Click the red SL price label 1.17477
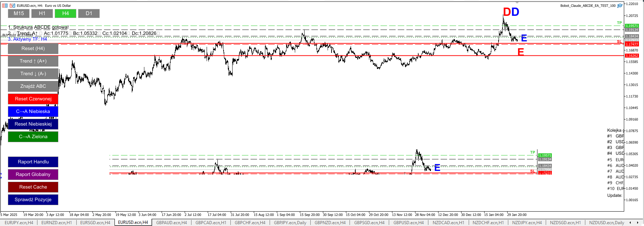The width and height of the screenshot is (644, 226). [x=632, y=44]
